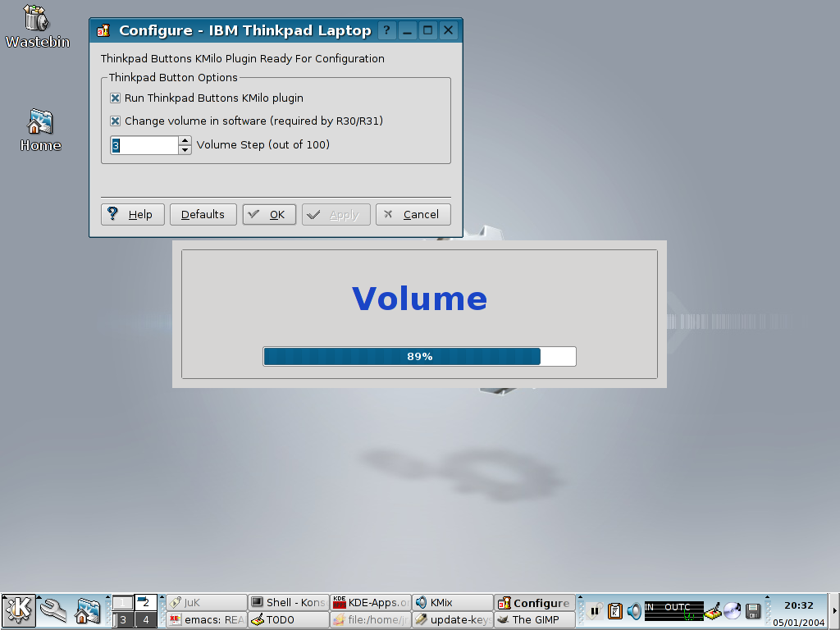Click the Defaults button
This screenshot has width=840, height=630.
coord(203,215)
